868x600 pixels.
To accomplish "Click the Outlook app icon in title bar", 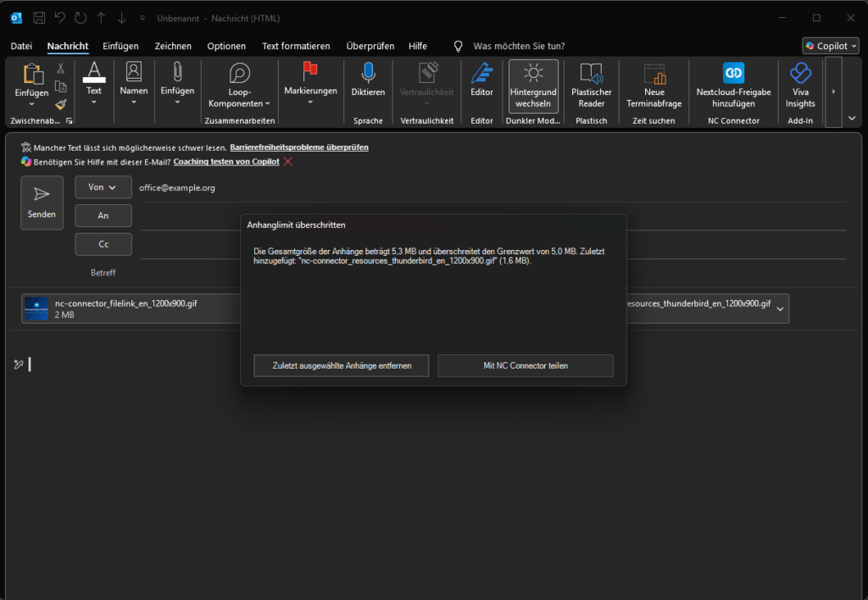I will tap(17, 18).
